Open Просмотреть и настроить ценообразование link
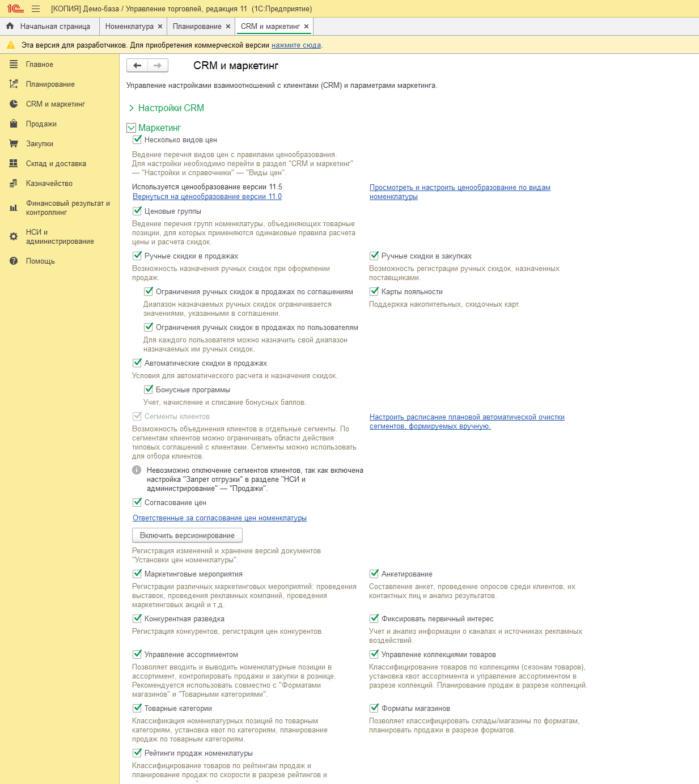 pos(460,192)
